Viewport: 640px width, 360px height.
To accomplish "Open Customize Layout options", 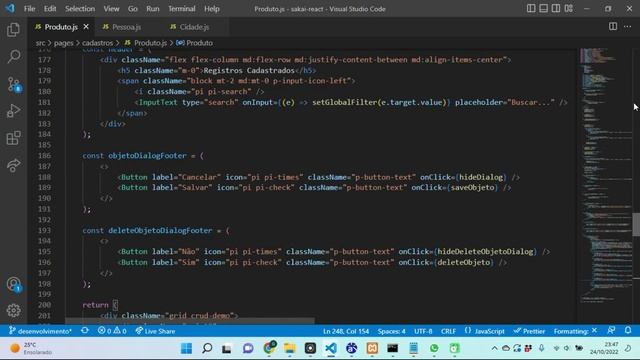I will (569, 9).
